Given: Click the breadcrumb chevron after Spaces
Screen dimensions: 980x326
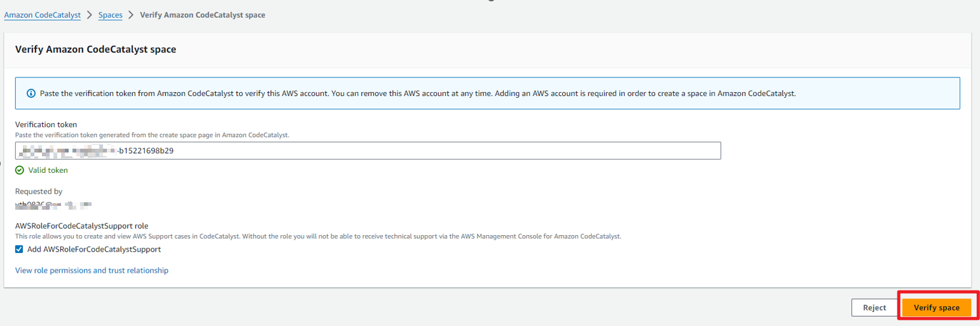Looking at the screenshot, I should point(131,15).
